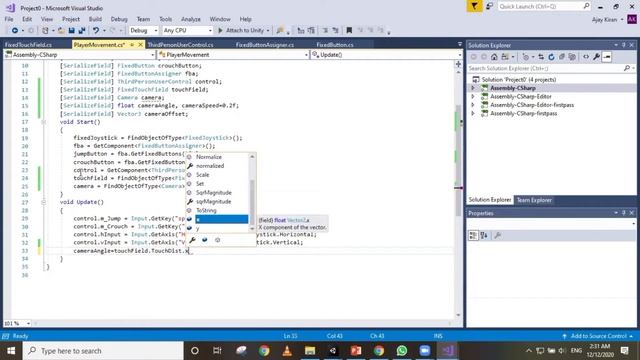The image size is (640, 360).
Task: Click Sync with Active Document icon
Action: click(541, 57)
